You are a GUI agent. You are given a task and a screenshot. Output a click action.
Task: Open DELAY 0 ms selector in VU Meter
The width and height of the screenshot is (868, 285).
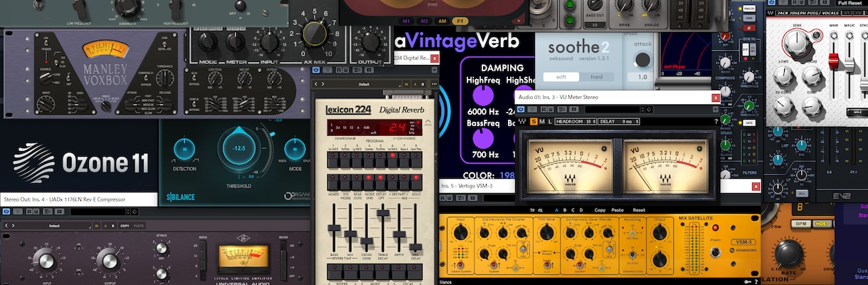click(619, 121)
